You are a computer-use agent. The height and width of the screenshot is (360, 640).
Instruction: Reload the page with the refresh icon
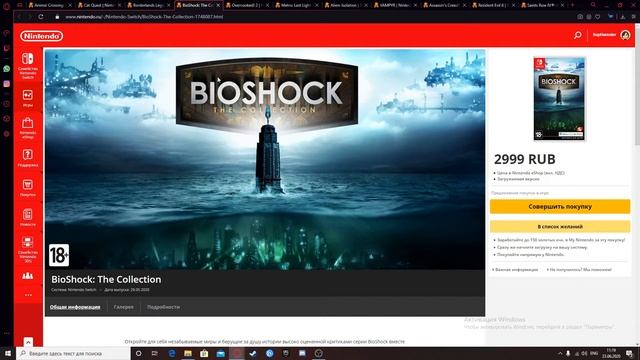click(41, 17)
